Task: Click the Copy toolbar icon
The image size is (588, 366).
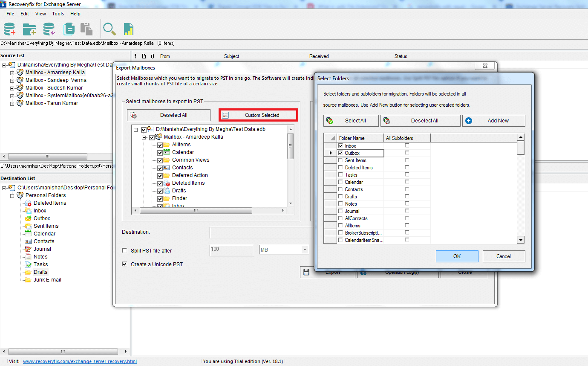Action: 69,29
